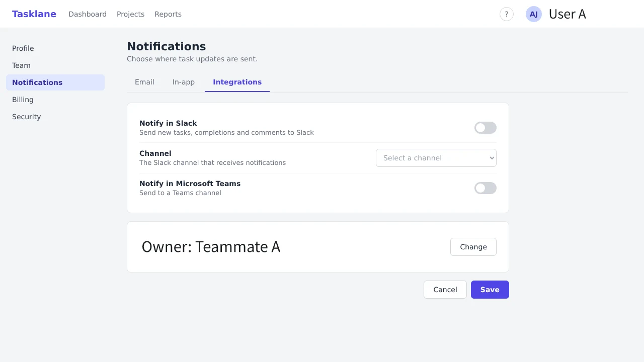This screenshot has width=644, height=362.
Task: Save the notification settings
Action: click(490, 290)
